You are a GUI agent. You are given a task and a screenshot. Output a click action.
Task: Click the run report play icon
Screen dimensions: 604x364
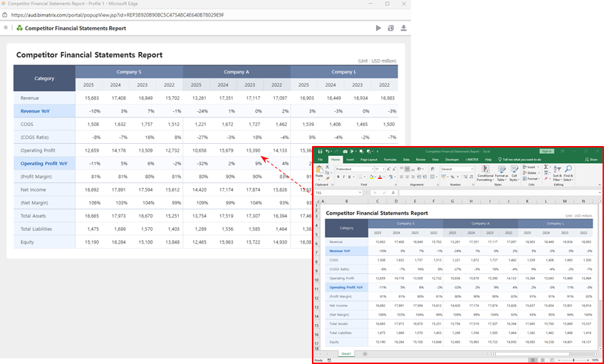379,28
